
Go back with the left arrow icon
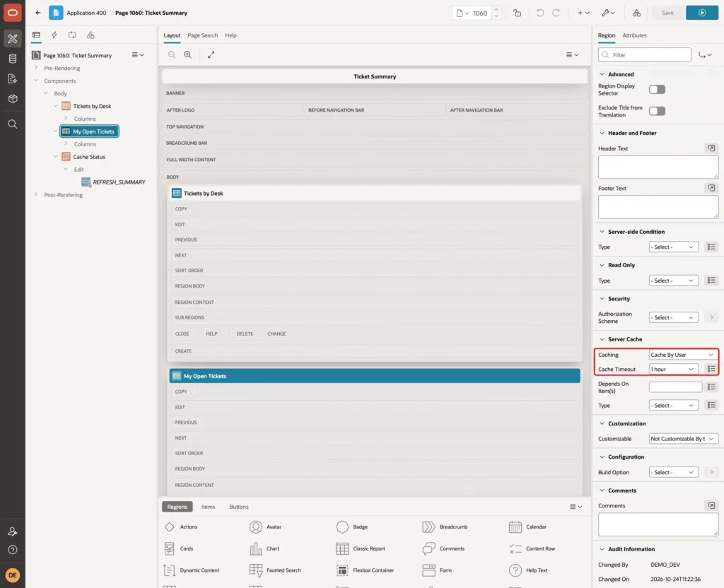(x=38, y=13)
